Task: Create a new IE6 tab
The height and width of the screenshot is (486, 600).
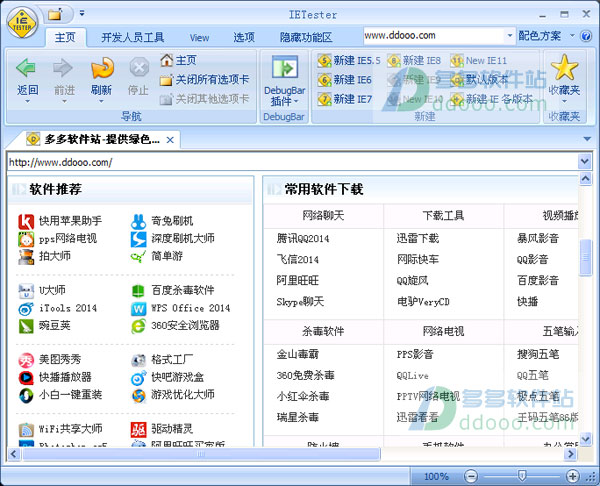Action: click(344, 80)
